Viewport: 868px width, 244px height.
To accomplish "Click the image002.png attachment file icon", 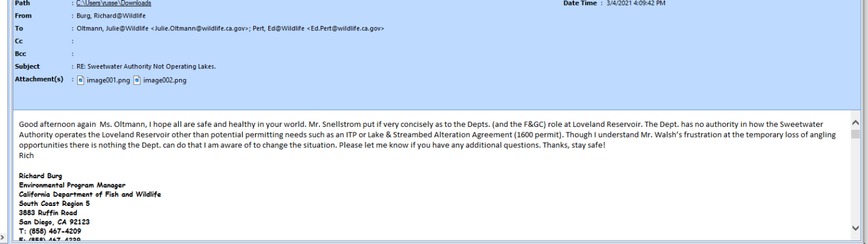I will pos(137,80).
